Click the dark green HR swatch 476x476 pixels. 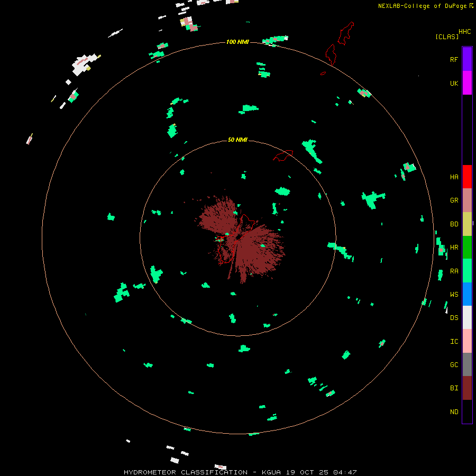(467, 248)
